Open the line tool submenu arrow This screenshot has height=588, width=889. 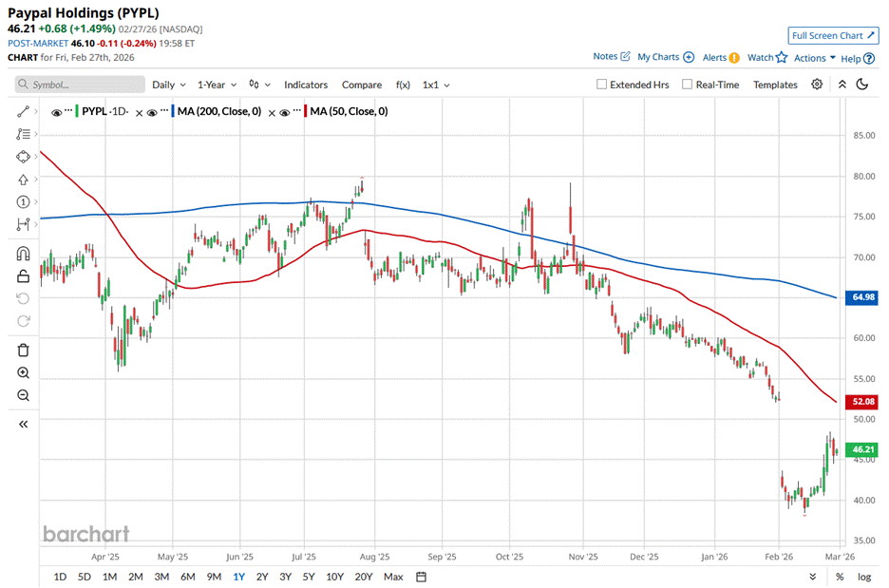click(36, 112)
